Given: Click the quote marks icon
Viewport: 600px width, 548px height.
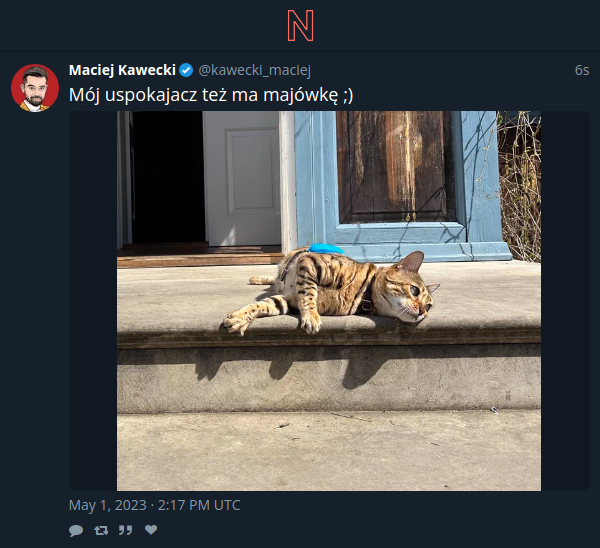Looking at the screenshot, I should pyautogui.click(x=125, y=530).
